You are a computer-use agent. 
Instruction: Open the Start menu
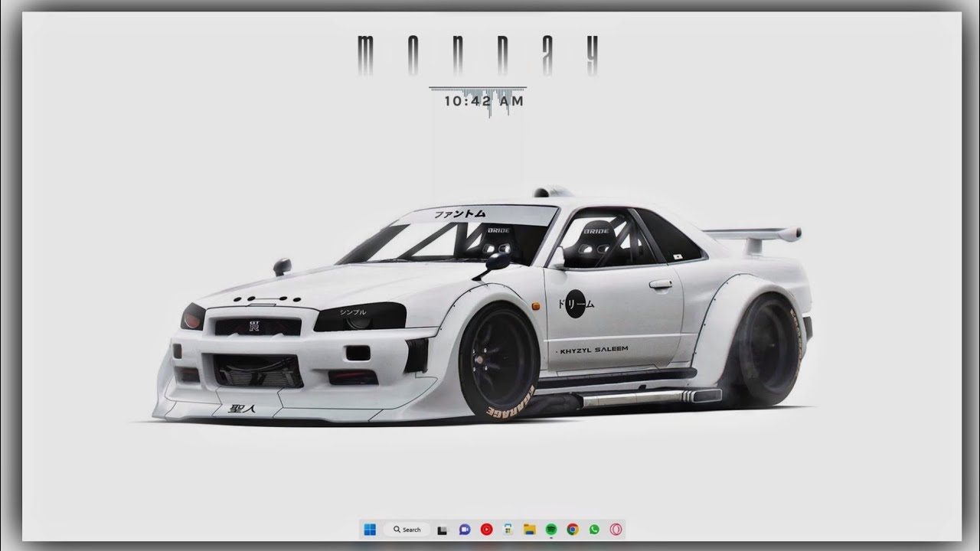pos(371,529)
